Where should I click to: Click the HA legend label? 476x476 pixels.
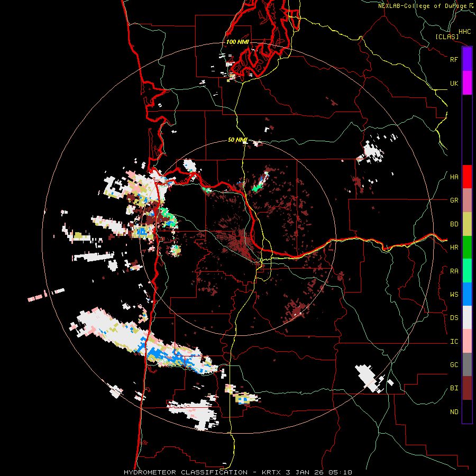coord(454,177)
